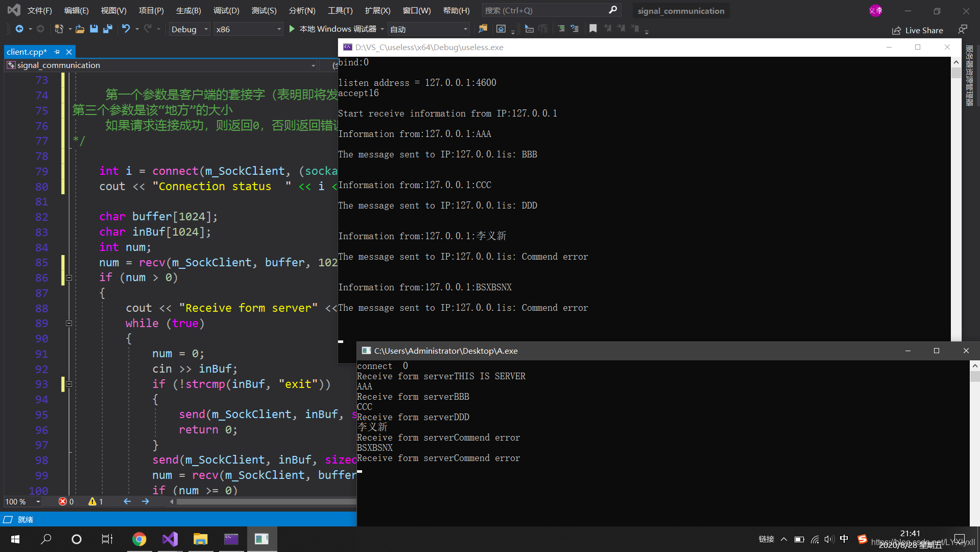Click the warning count icon
The image size is (980, 552).
click(x=92, y=502)
